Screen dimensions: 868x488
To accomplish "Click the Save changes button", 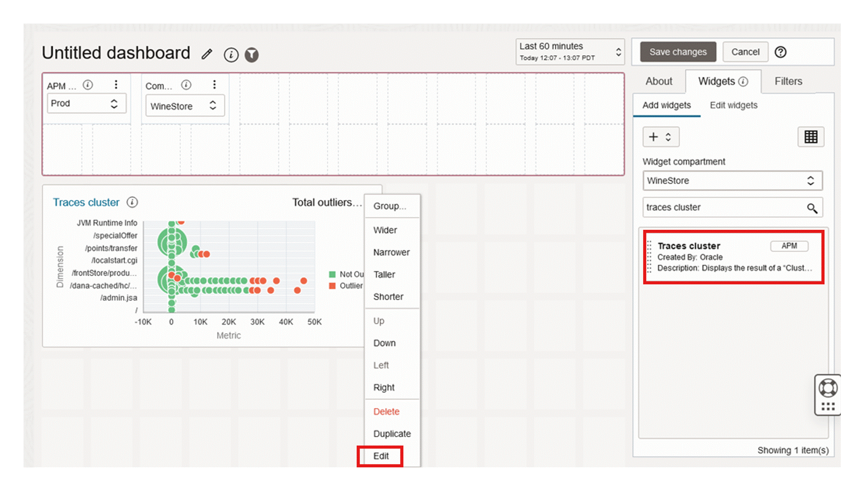I will tap(678, 52).
